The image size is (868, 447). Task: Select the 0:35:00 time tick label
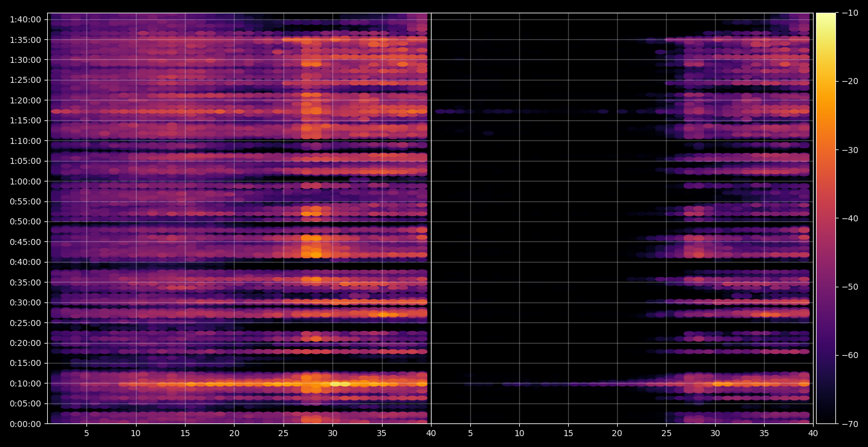(25, 282)
